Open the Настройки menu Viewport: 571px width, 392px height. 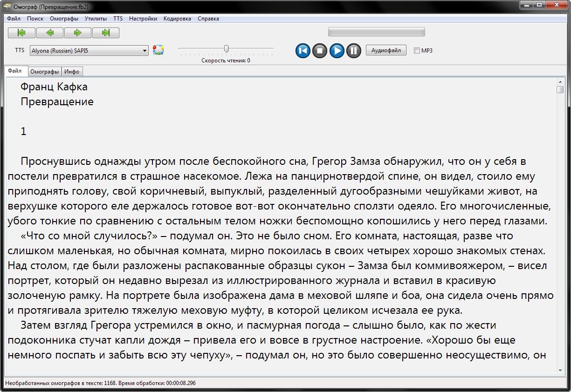pyautogui.click(x=143, y=19)
